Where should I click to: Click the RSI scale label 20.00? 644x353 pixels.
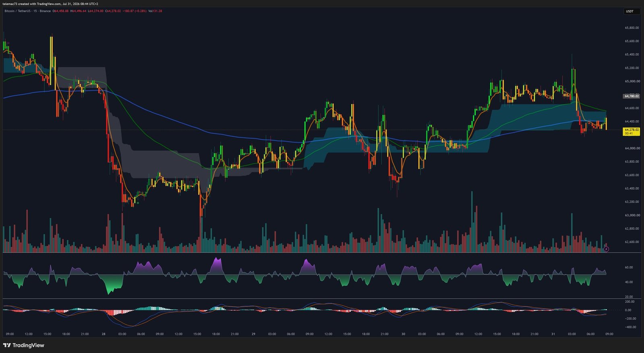point(629,297)
